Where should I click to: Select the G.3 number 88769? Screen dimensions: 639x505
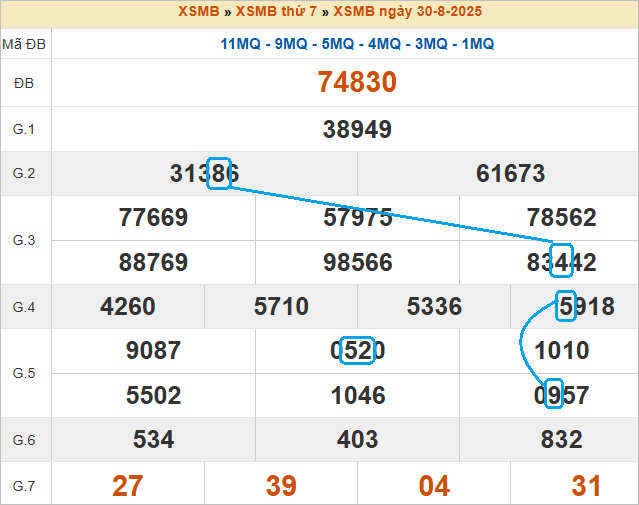coord(153,262)
